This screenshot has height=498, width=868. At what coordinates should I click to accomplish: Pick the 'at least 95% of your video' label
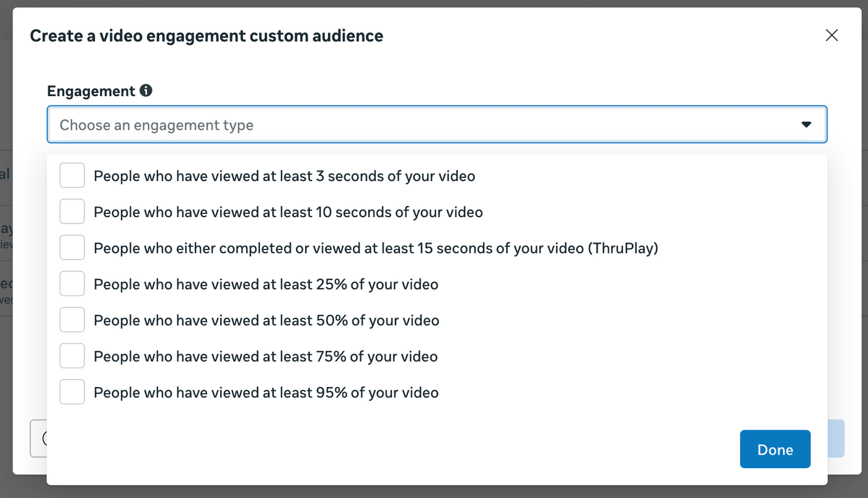tap(266, 393)
